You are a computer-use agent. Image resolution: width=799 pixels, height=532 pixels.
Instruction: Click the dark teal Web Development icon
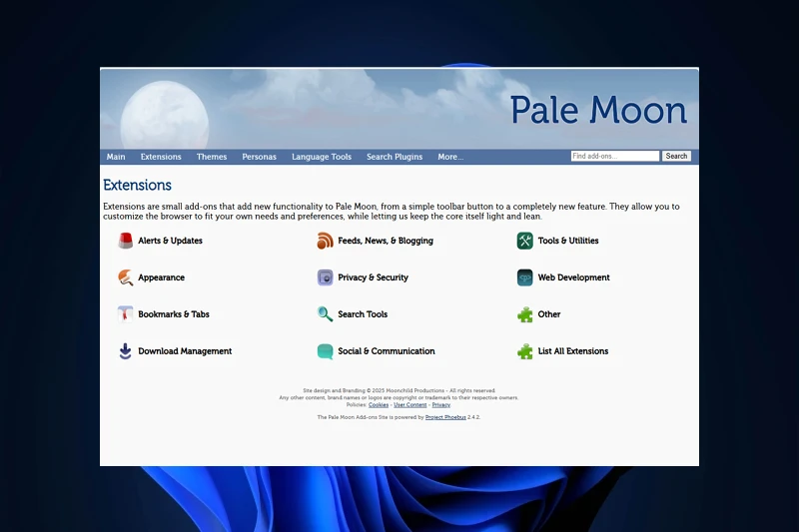click(x=525, y=277)
